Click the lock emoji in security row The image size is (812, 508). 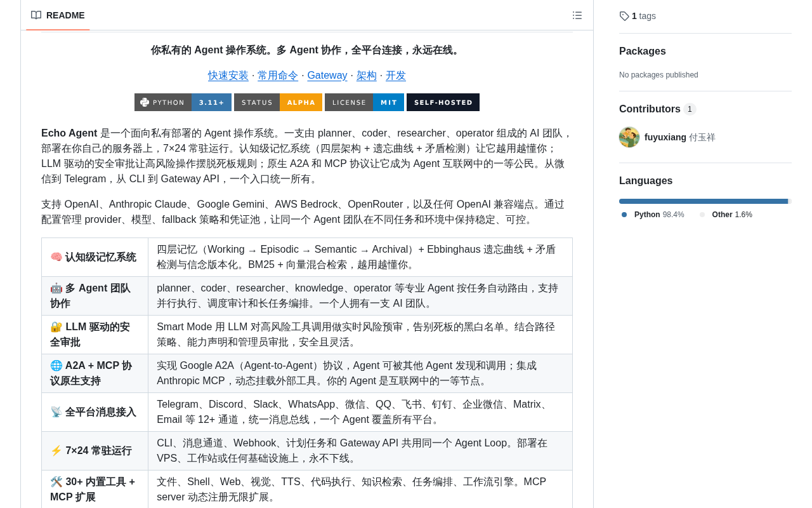click(56, 327)
